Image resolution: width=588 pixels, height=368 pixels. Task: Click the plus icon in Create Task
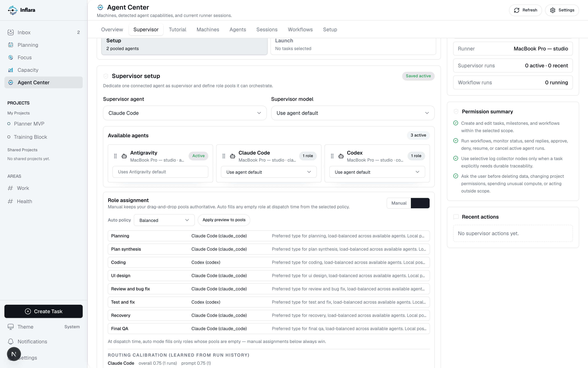tap(28, 311)
